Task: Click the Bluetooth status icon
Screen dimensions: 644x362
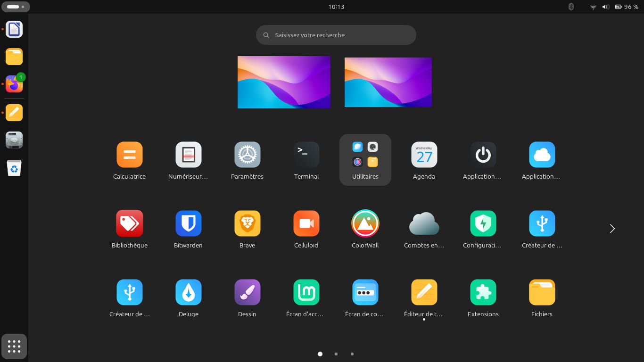Action: tap(571, 7)
